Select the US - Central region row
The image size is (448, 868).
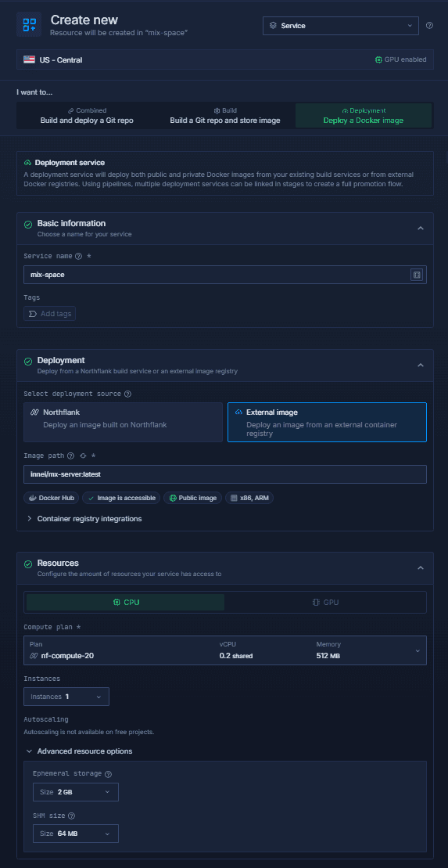pos(224,59)
